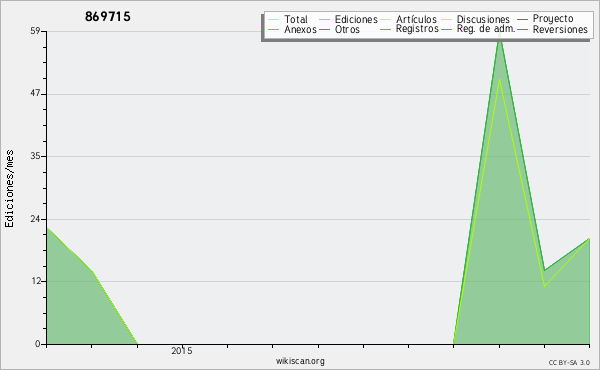Click the 2015 x-axis label
This screenshot has width=600, height=370.
click(x=182, y=350)
